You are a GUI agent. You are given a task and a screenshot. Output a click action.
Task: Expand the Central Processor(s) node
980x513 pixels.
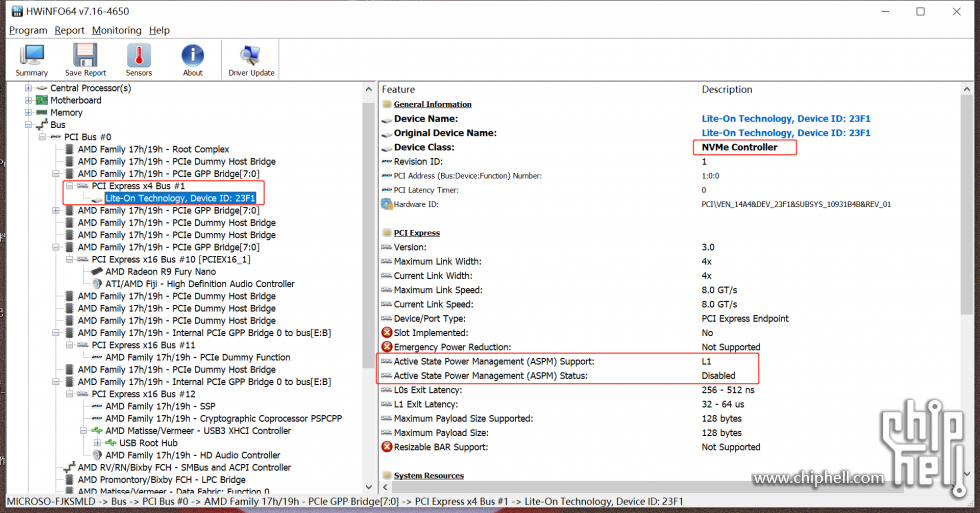28,88
